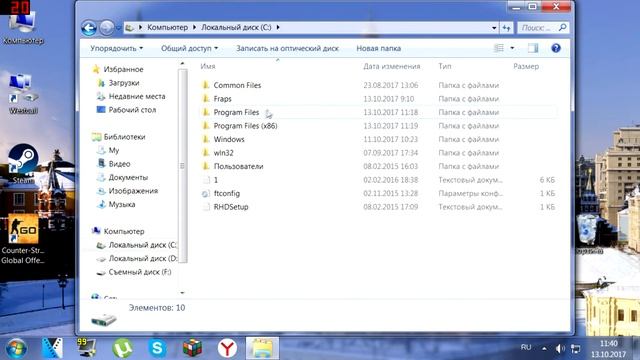
Task: Open the Общий доступ dropdown menu
Action: pyautogui.click(x=189, y=48)
